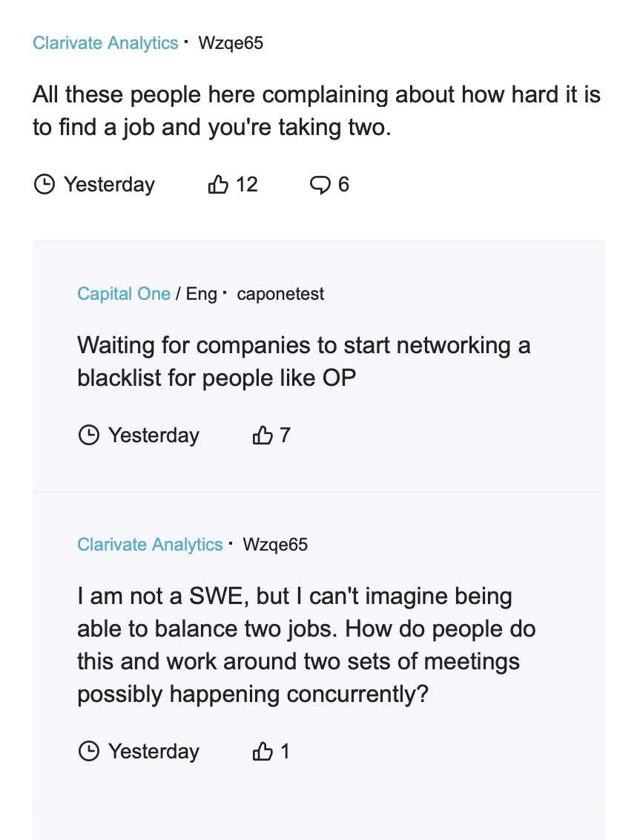Click the clock icon on the SWE reply

pyautogui.click(x=89, y=751)
